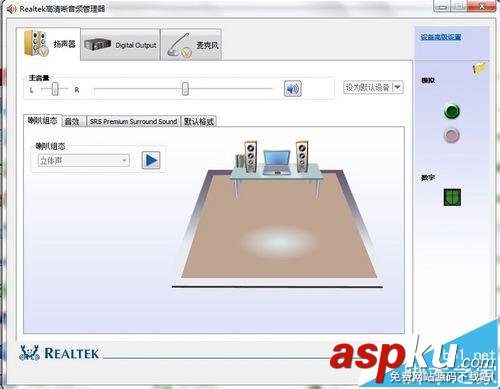Select the 音效 sound effects sub-tab
Screen dimensions: 500x389
(74, 121)
